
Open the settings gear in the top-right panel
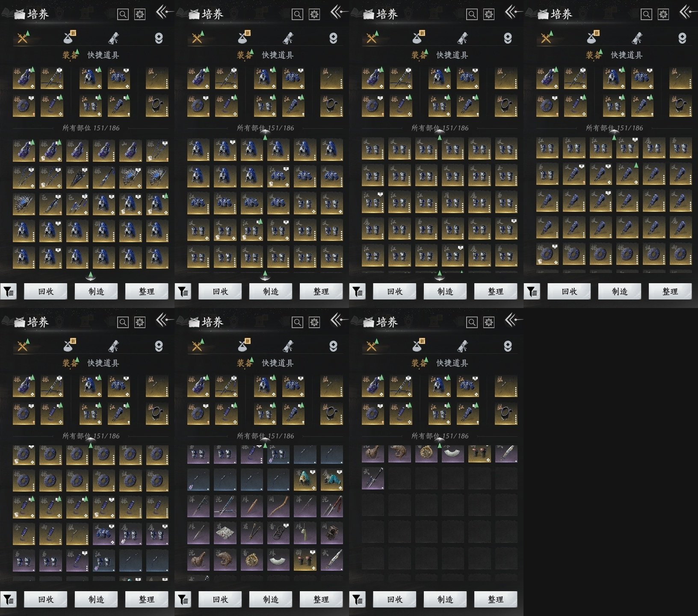663,15
